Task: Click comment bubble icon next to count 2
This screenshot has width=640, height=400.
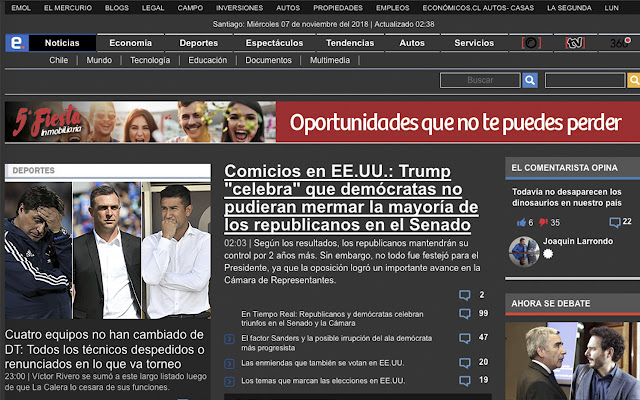Action: point(464,295)
